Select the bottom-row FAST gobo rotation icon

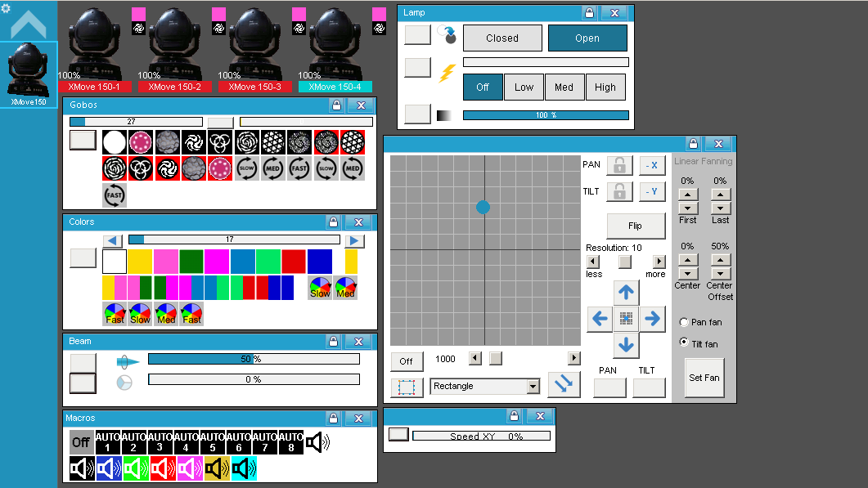tap(114, 195)
